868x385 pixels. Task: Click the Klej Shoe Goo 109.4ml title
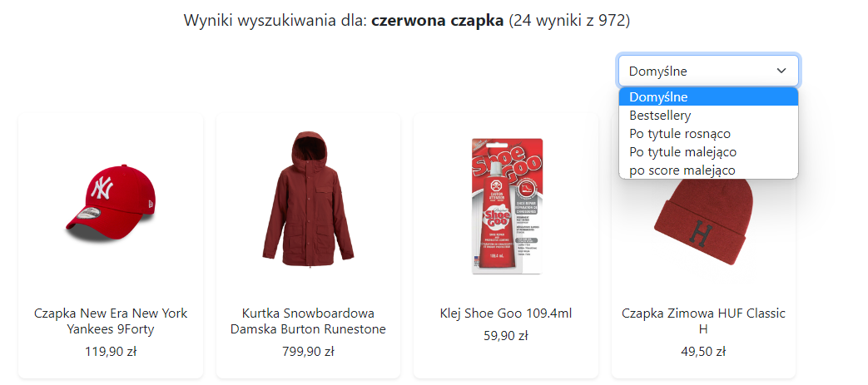point(506,313)
